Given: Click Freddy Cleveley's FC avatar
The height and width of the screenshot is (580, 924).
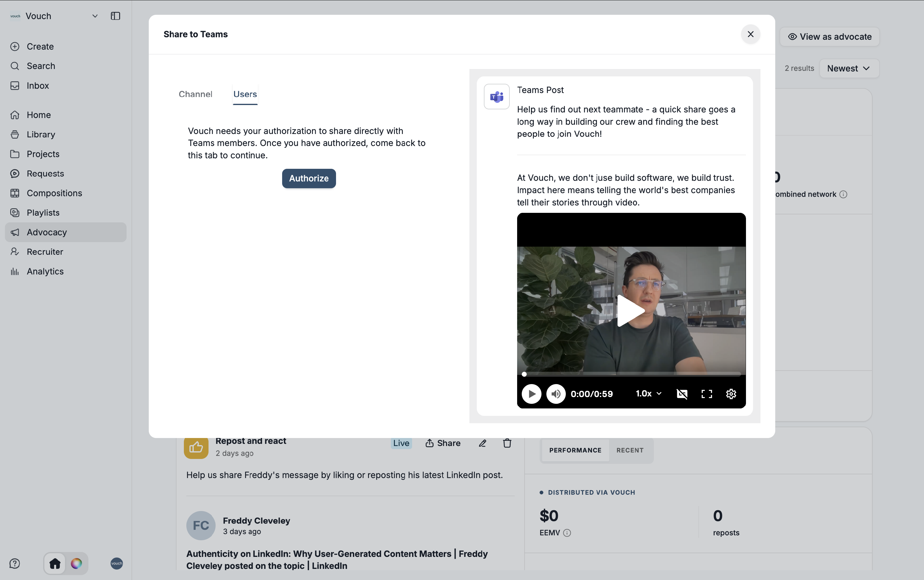Looking at the screenshot, I should point(201,525).
